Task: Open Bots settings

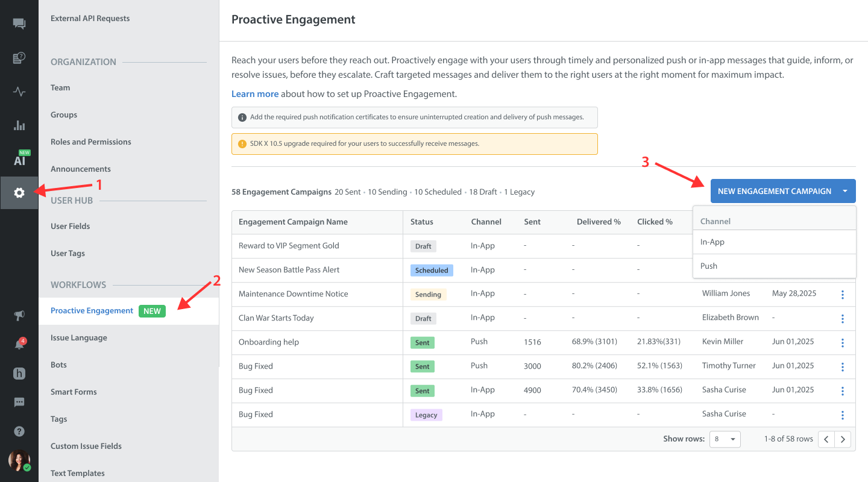Action: pos(58,365)
